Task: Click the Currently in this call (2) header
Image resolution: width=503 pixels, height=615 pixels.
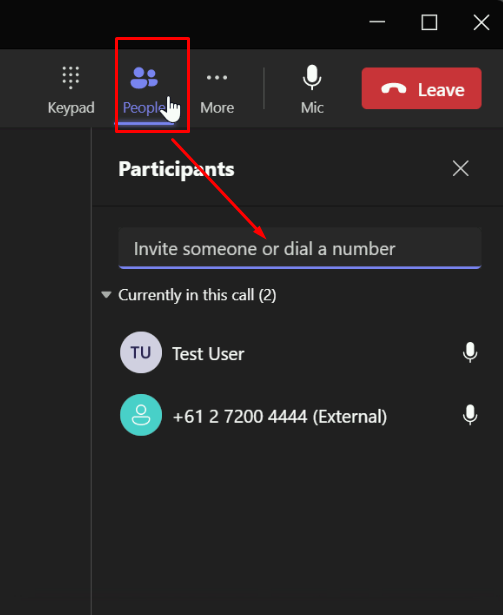Action: click(x=197, y=295)
